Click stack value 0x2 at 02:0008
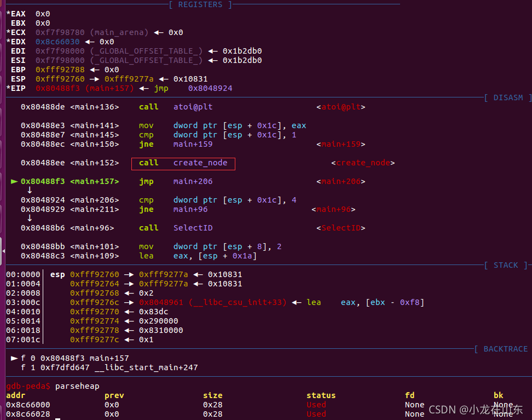532x420 pixels. click(146, 293)
